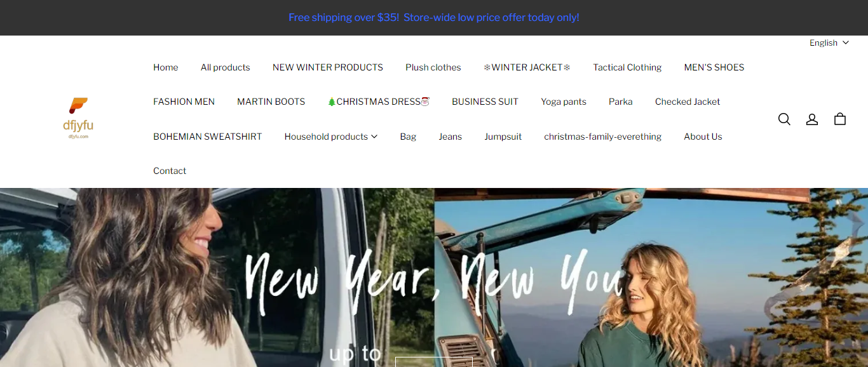Open the CHRISTMAS DRESS category
Image resolution: width=868 pixels, height=367 pixels.
tap(379, 102)
